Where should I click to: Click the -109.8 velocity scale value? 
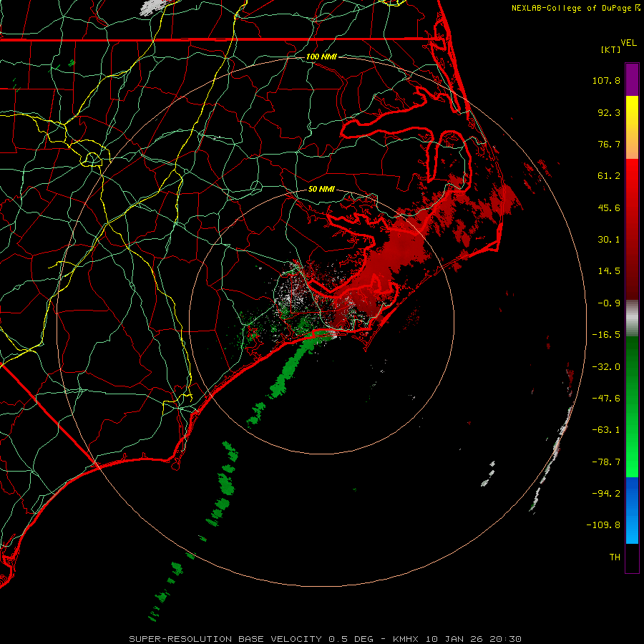[x=603, y=525]
